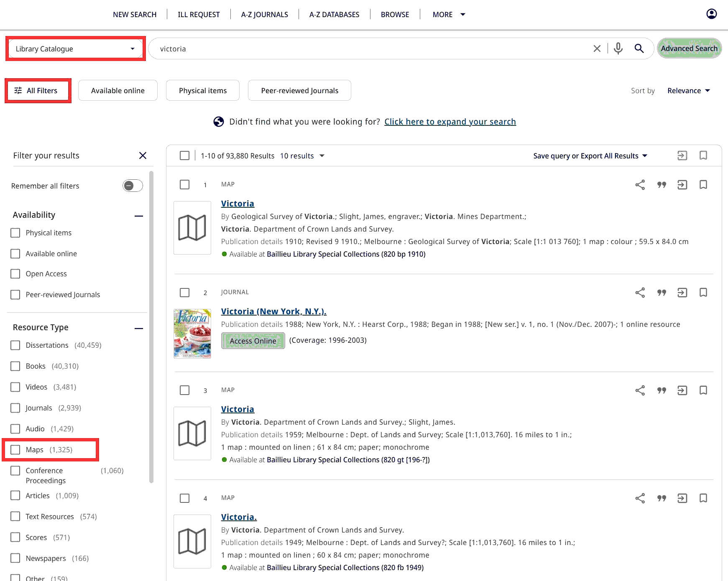Export result 3 Victoria map

(682, 390)
